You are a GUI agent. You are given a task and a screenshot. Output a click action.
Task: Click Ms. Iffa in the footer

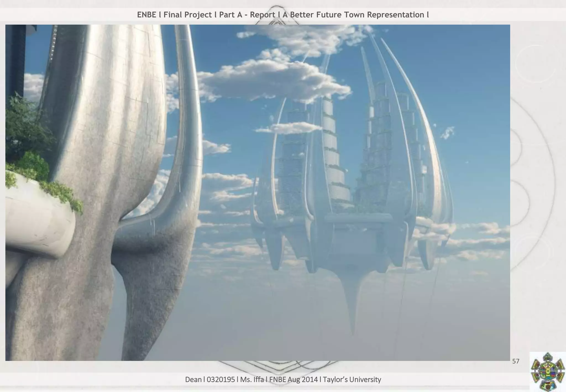(252, 380)
